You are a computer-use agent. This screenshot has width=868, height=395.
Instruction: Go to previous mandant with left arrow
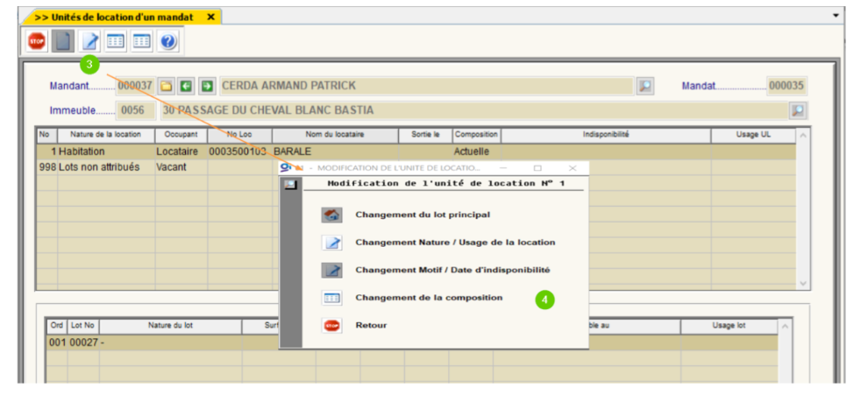(186, 86)
